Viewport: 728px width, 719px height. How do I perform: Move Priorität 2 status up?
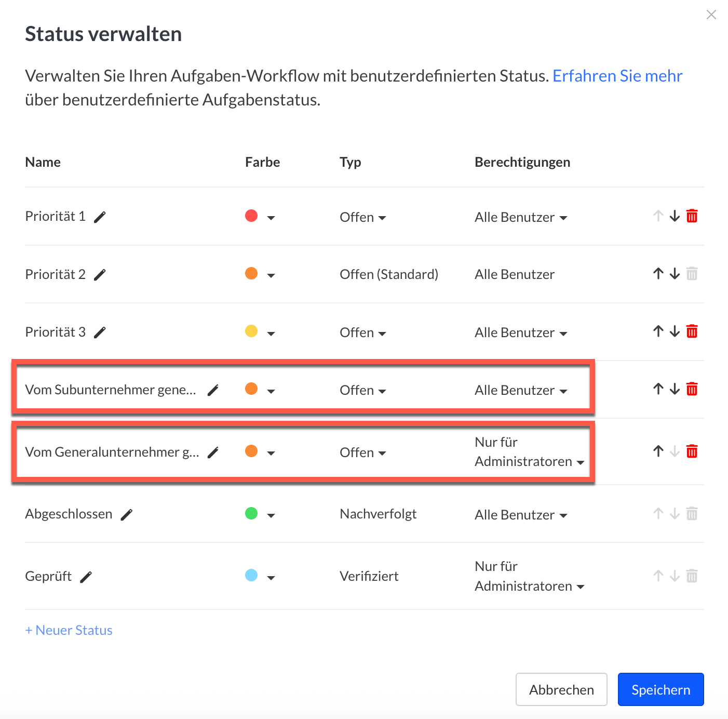tap(658, 274)
